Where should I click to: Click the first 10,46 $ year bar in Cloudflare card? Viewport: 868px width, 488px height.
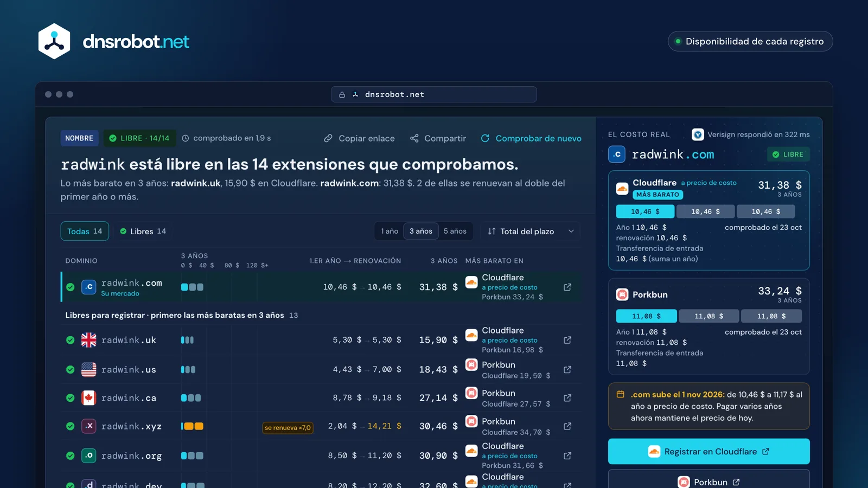tap(645, 211)
